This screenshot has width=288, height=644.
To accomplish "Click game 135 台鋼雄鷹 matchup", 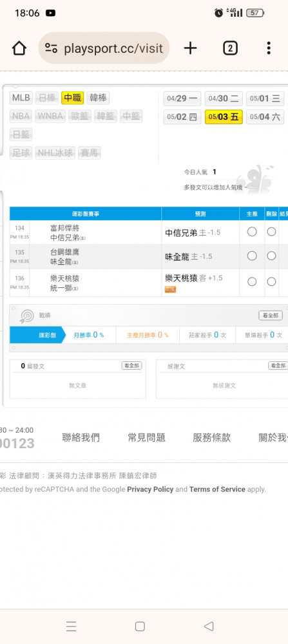I will pos(64,257).
